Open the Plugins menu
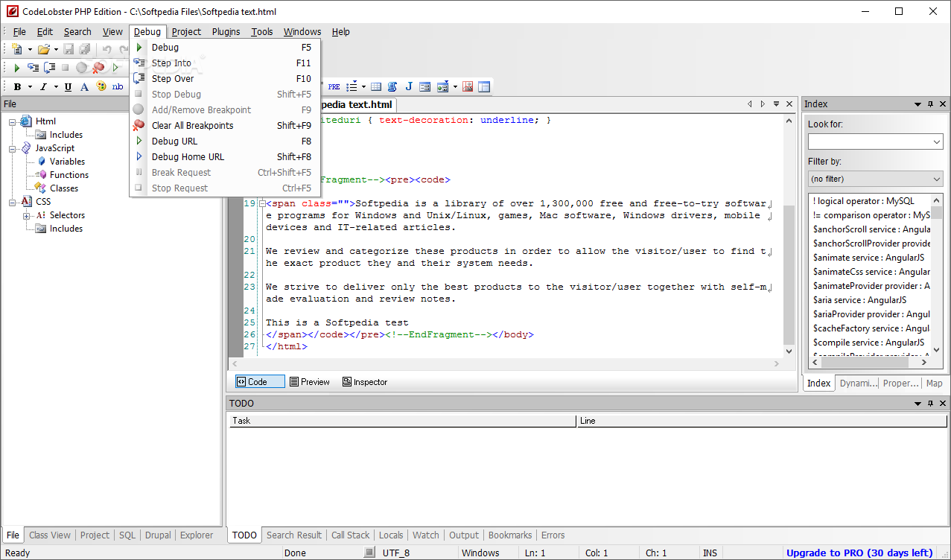This screenshot has width=951, height=560. point(226,31)
